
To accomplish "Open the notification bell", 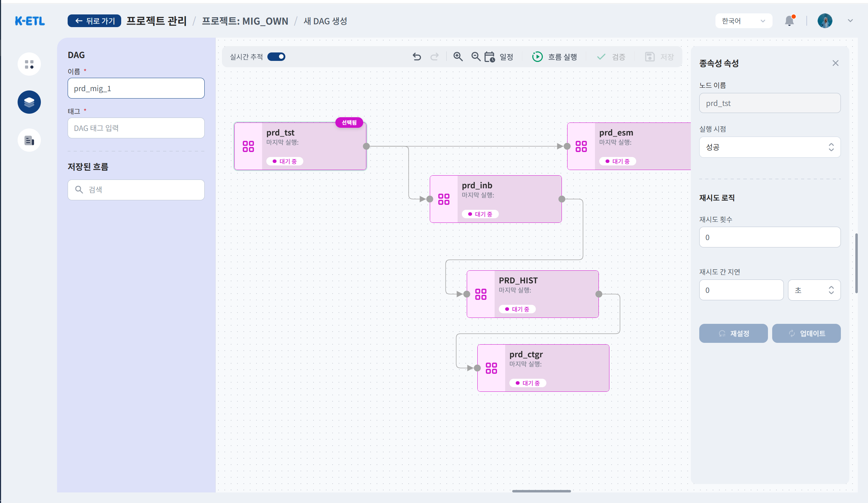I will pyautogui.click(x=789, y=21).
